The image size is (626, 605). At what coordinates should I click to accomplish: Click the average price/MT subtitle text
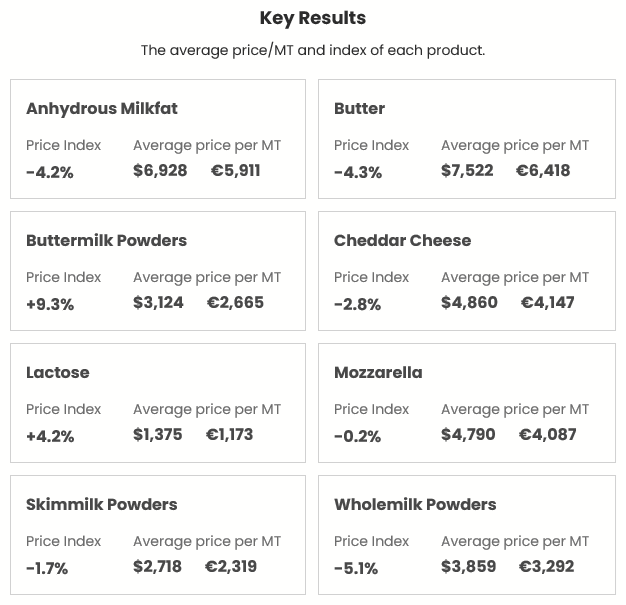coord(313,50)
